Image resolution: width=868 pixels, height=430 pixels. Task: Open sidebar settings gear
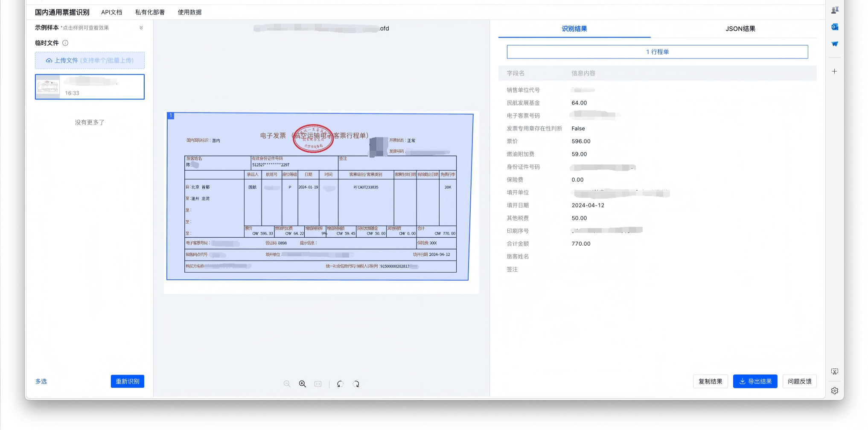[835, 391]
